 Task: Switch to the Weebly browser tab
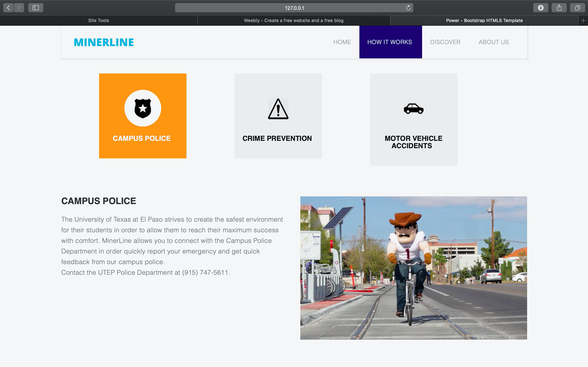click(x=293, y=21)
